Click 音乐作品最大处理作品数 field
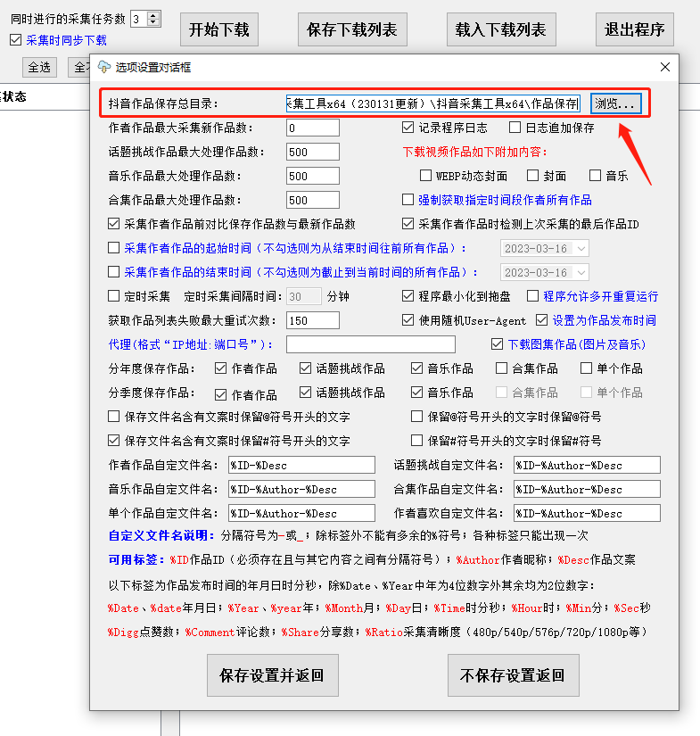This screenshot has height=736, width=700. pos(313,176)
